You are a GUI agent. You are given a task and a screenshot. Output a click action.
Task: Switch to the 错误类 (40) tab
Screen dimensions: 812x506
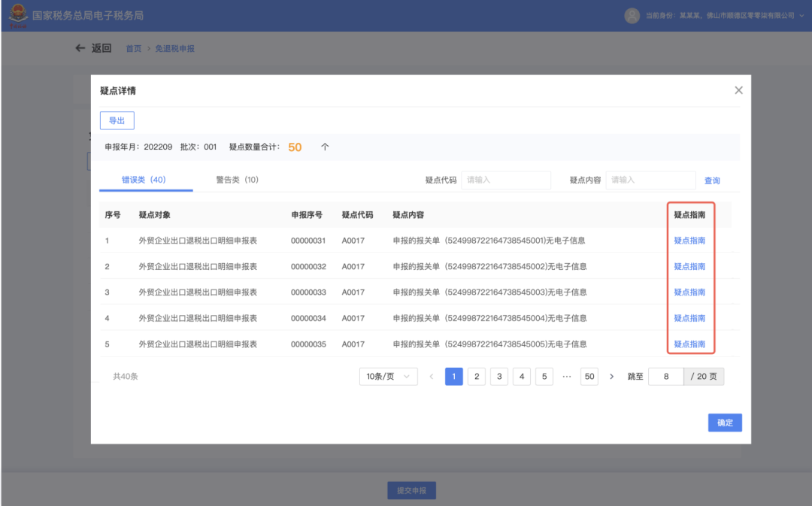point(144,180)
